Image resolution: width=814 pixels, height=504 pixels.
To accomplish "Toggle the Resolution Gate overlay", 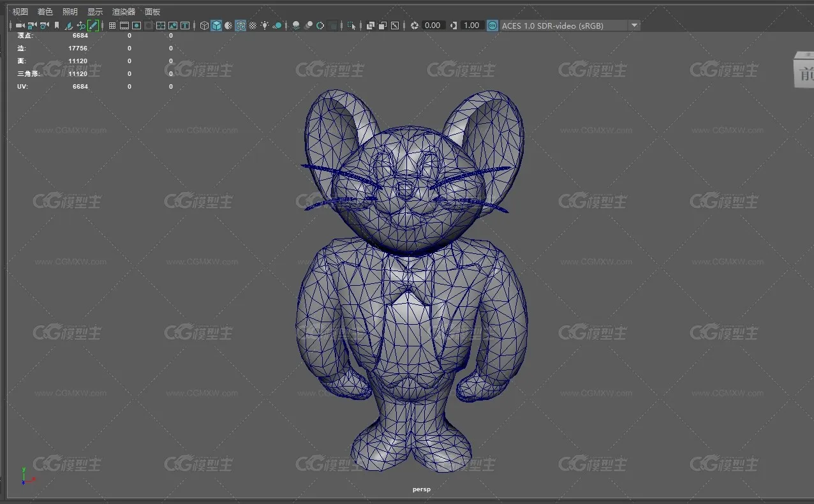I will coord(137,26).
